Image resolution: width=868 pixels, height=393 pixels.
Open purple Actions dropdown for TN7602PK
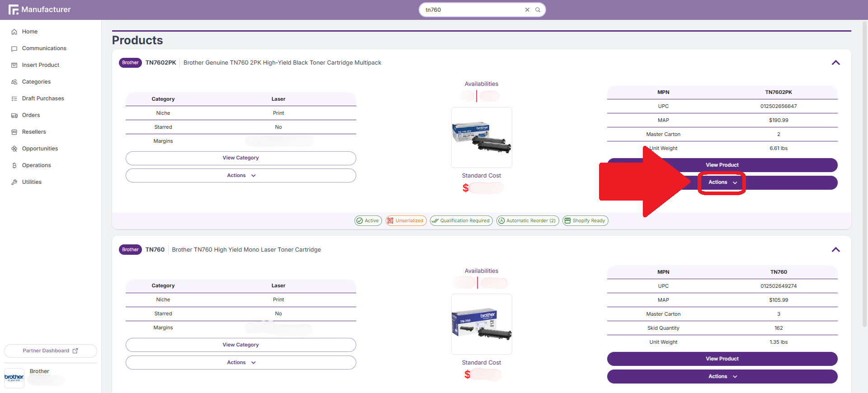(x=722, y=182)
